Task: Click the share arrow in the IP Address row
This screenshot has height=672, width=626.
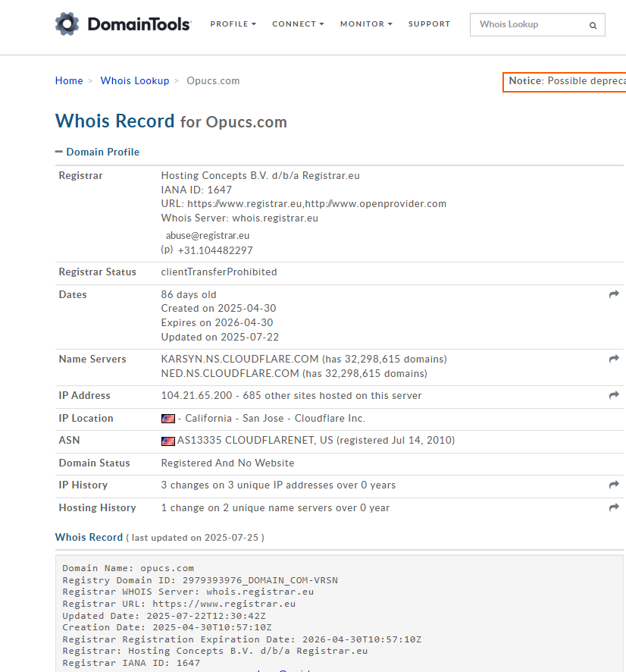Action: tap(614, 396)
